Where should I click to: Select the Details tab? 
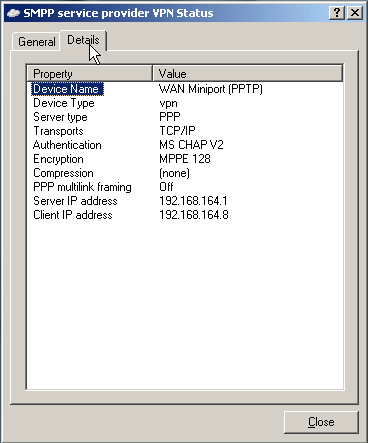point(83,40)
